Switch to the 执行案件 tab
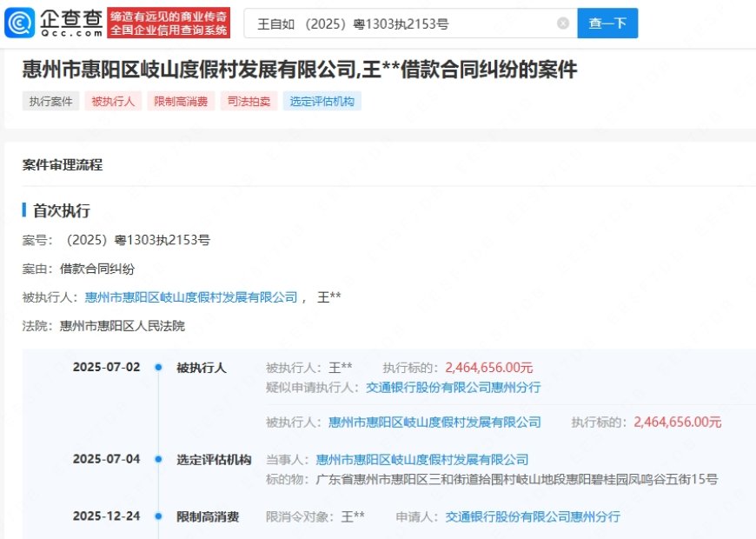The height and width of the screenshot is (539, 756). click(51, 101)
